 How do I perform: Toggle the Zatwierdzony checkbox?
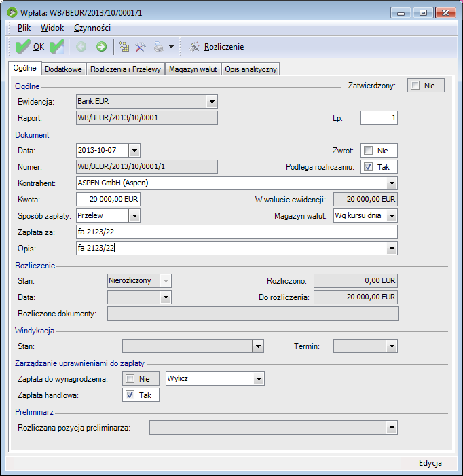[x=415, y=86]
